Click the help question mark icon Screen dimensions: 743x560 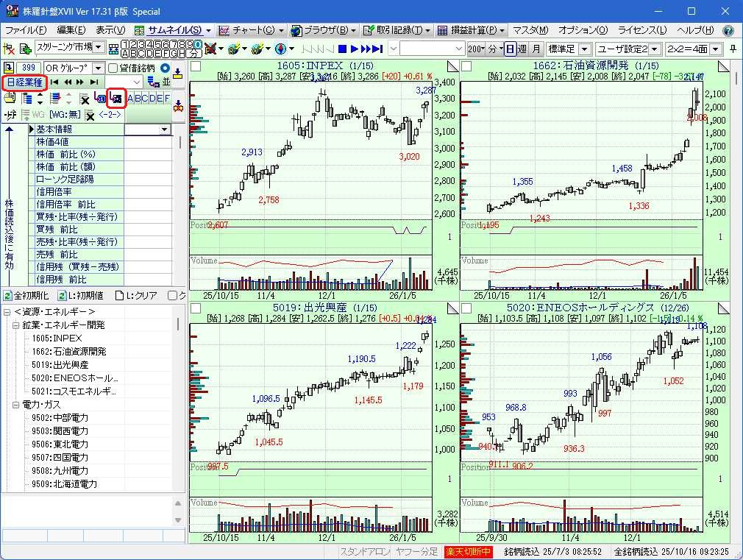[728, 30]
